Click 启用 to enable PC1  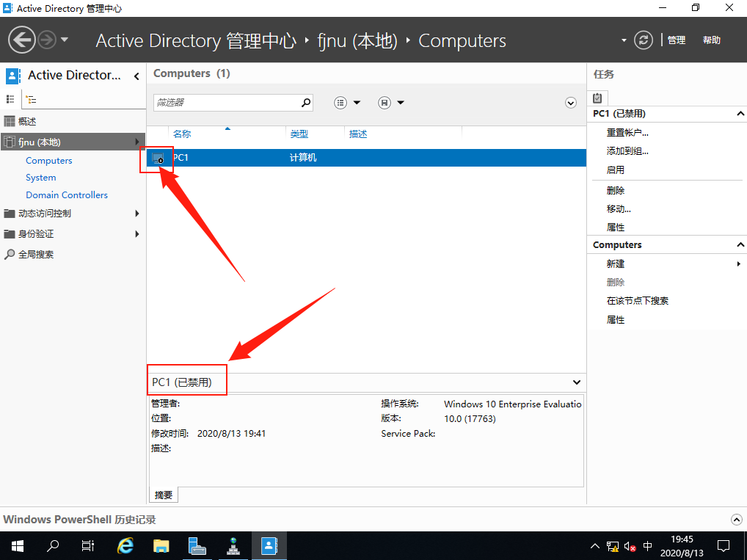616,170
